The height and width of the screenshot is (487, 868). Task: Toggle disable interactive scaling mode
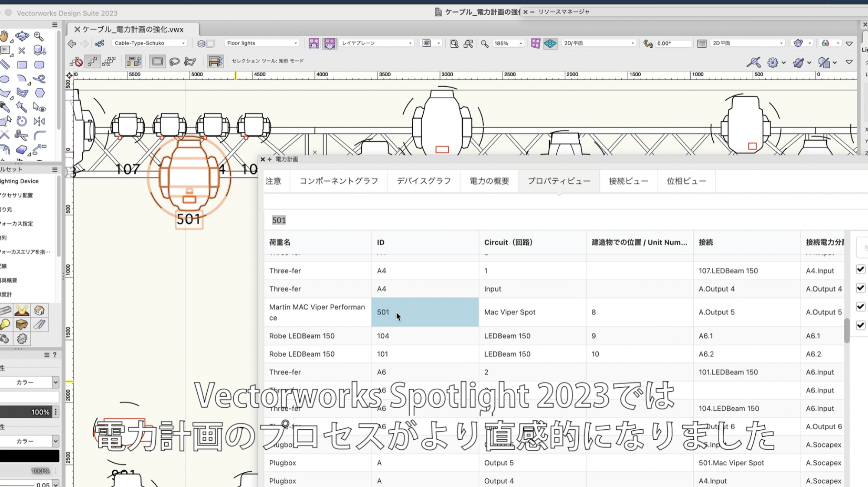[x=76, y=62]
